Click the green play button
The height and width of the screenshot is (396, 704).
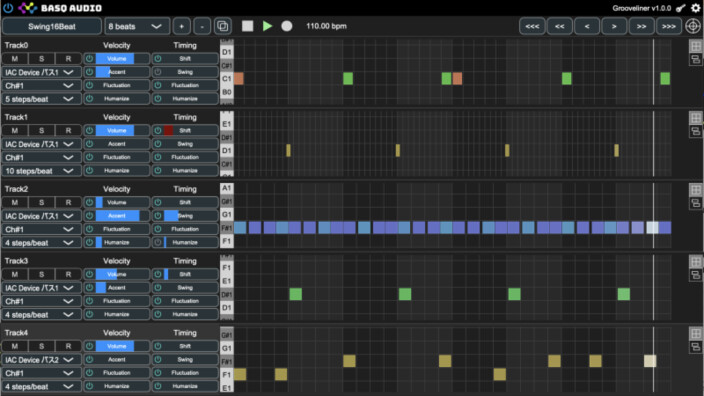click(x=267, y=26)
